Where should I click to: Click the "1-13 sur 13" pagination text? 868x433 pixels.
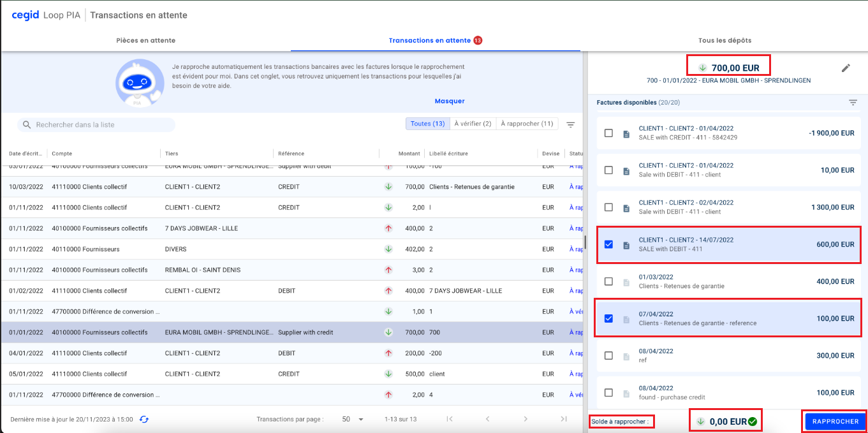(401, 419)
